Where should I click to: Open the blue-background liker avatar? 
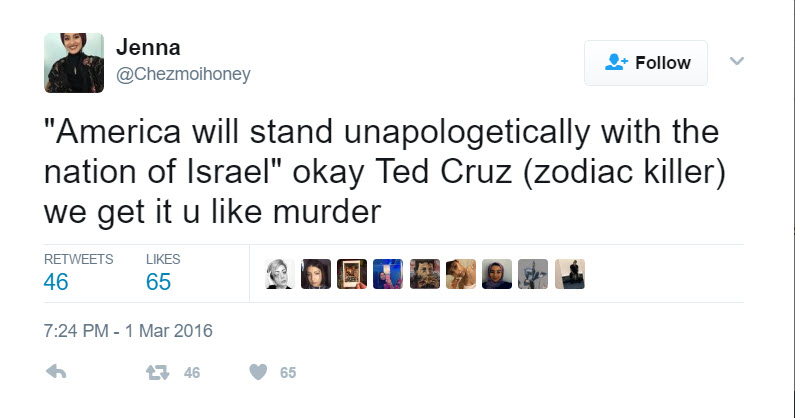coord(388,274)
